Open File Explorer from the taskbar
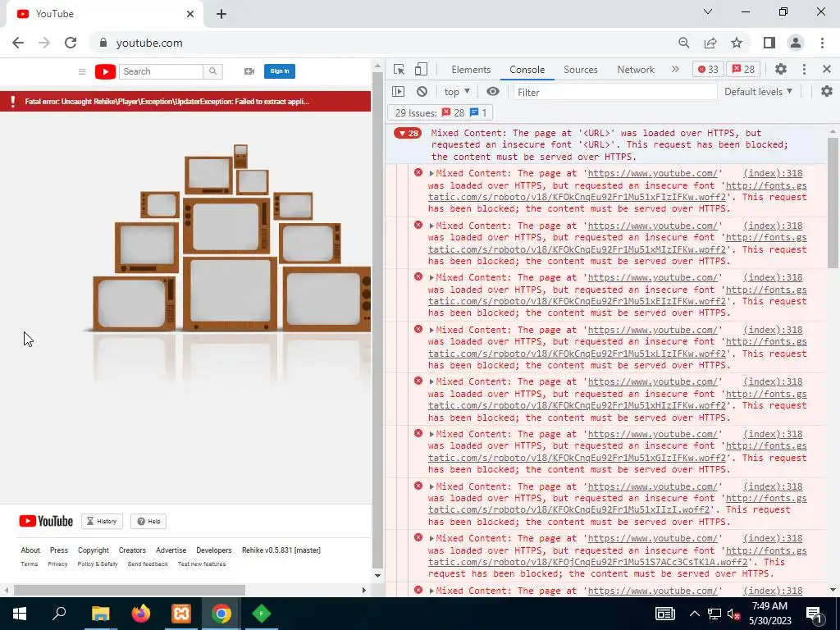Image resolution: width=840 pixels, height=630 pixels. click(100, 614)
